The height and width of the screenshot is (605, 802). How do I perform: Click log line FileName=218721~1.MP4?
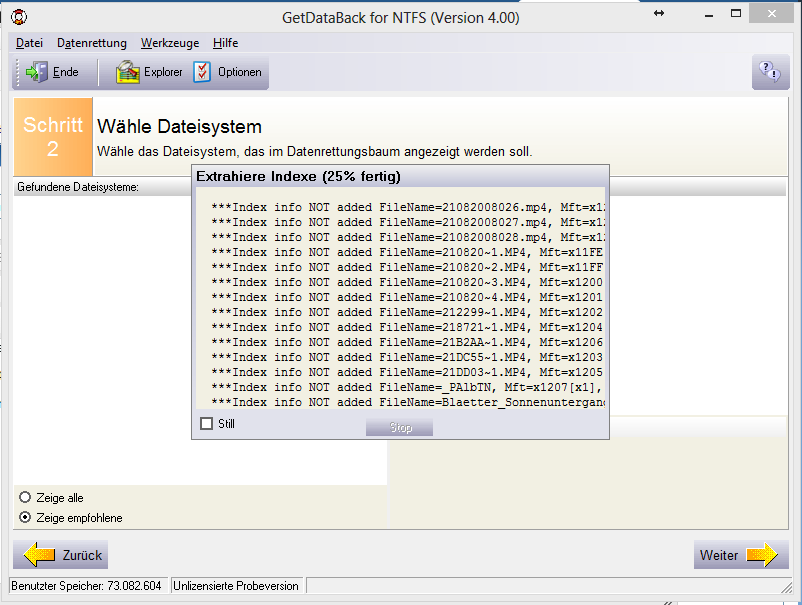click(x=408, y=327)
